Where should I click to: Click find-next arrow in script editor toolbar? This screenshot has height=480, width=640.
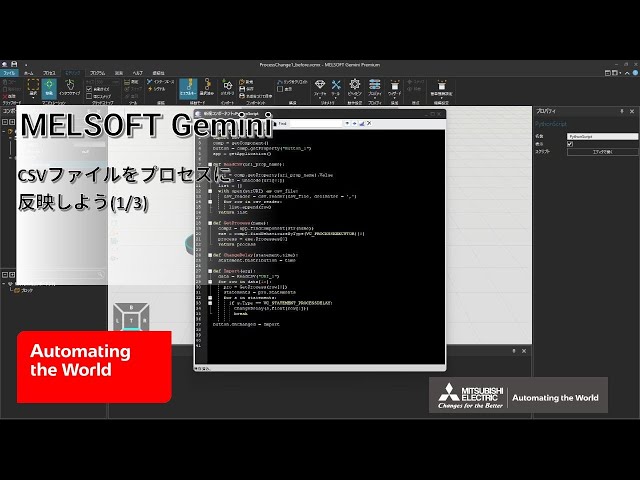point(354,123)
